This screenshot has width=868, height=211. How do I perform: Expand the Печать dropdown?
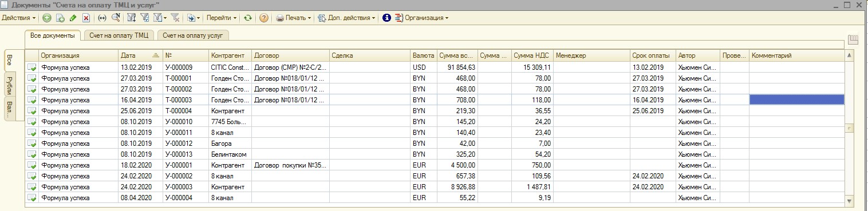(294, 18)
